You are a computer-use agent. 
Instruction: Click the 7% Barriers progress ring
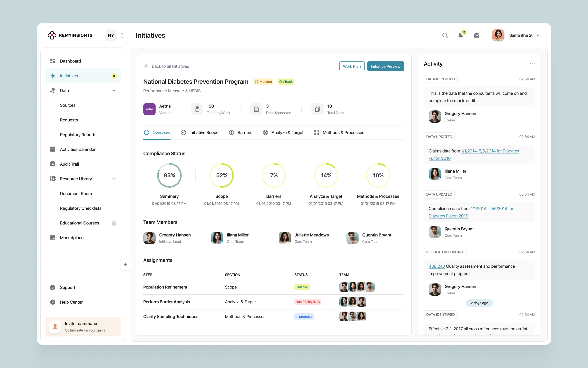click(274, 175)
